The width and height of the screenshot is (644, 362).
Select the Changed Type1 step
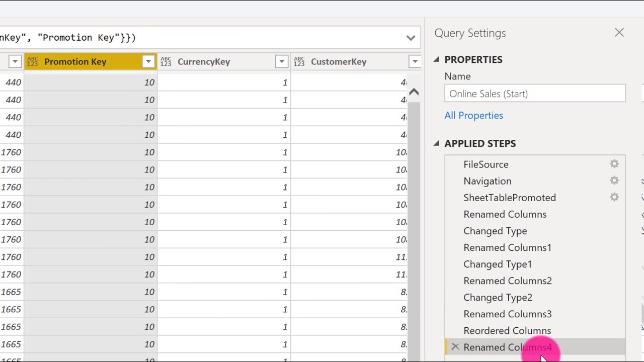pos(498,264)
